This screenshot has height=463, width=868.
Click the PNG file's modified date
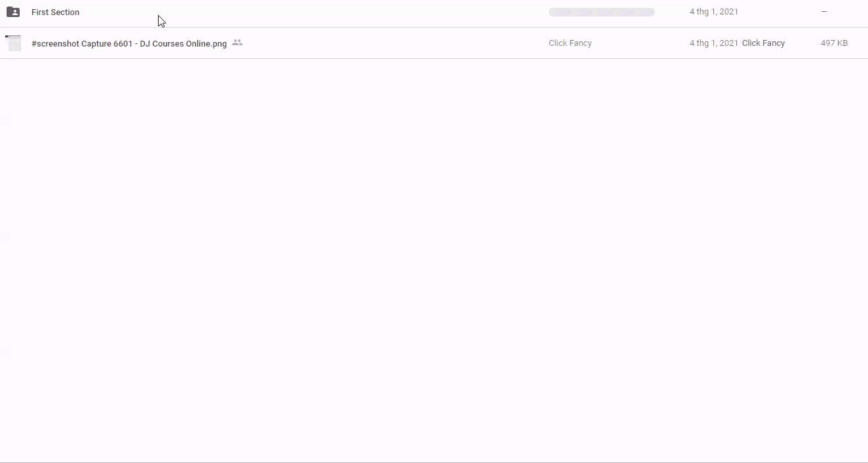tap(713, 43)
